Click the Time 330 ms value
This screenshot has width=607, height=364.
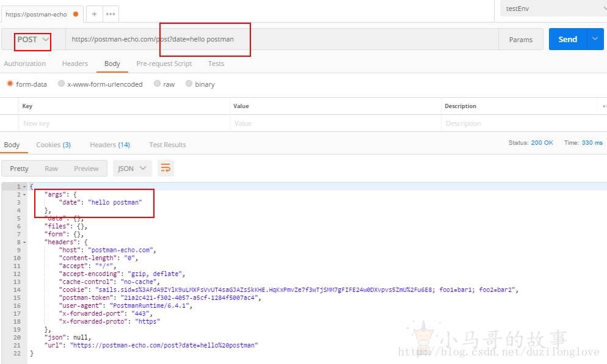point(592,142)
